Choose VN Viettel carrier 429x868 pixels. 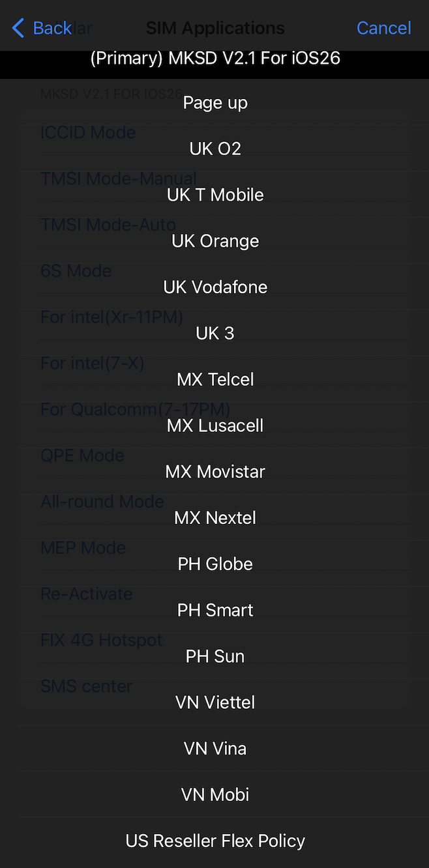coord(215,702)
